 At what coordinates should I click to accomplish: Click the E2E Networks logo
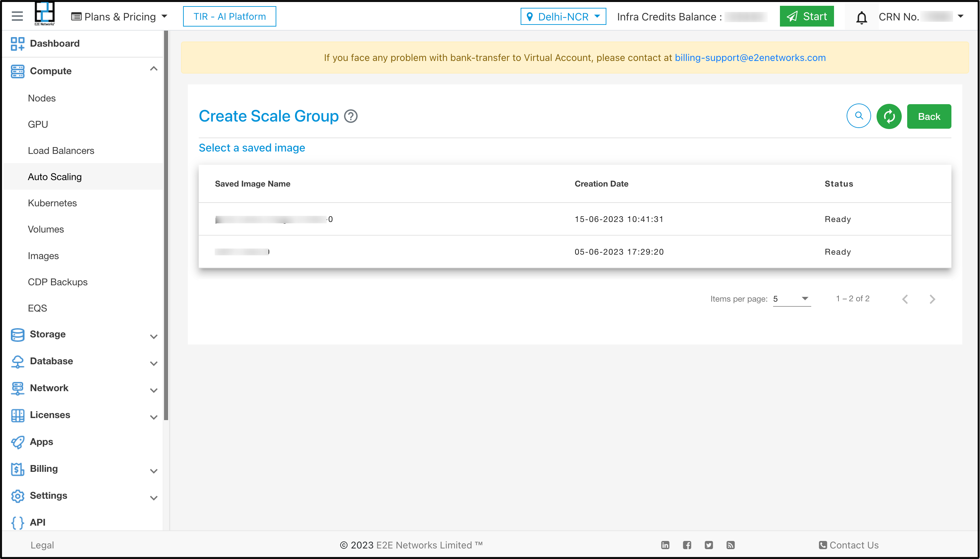pos(45,14)
